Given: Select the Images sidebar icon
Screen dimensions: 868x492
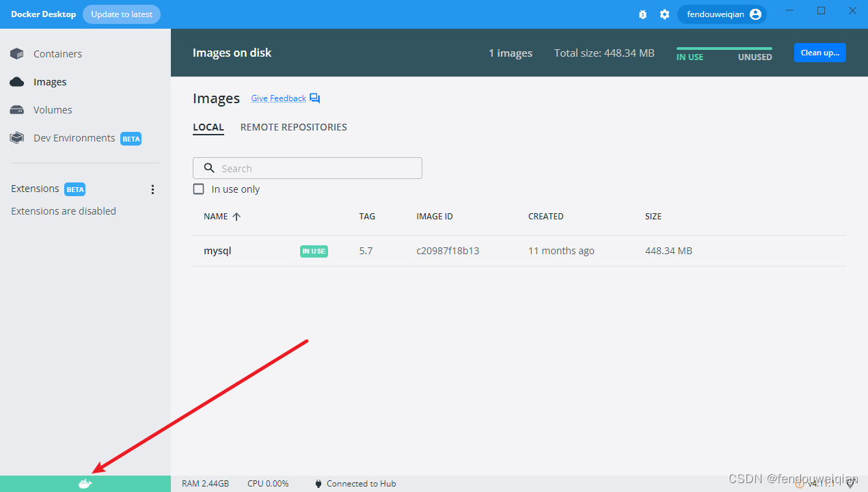Looking at the screenshot, I should pos(16,81).
